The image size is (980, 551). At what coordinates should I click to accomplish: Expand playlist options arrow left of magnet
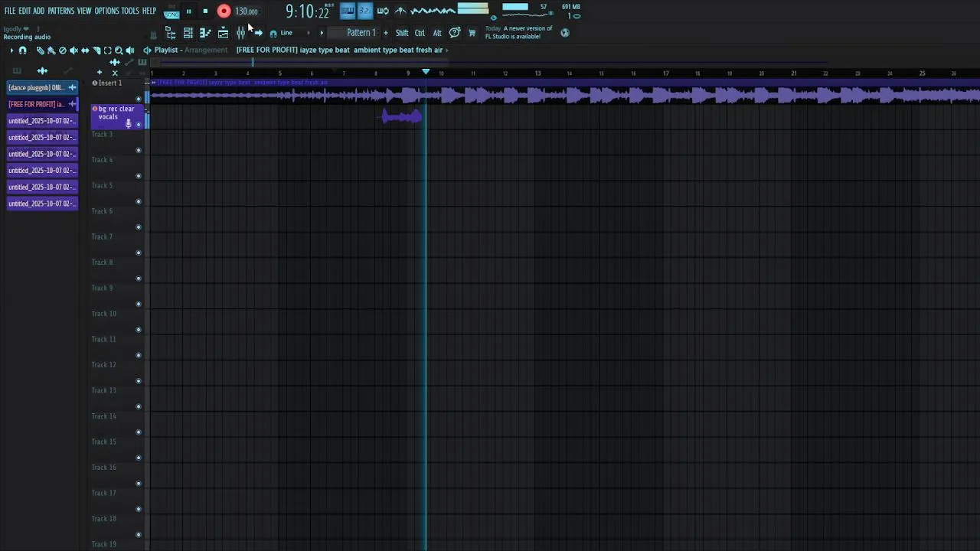point(11,50)
